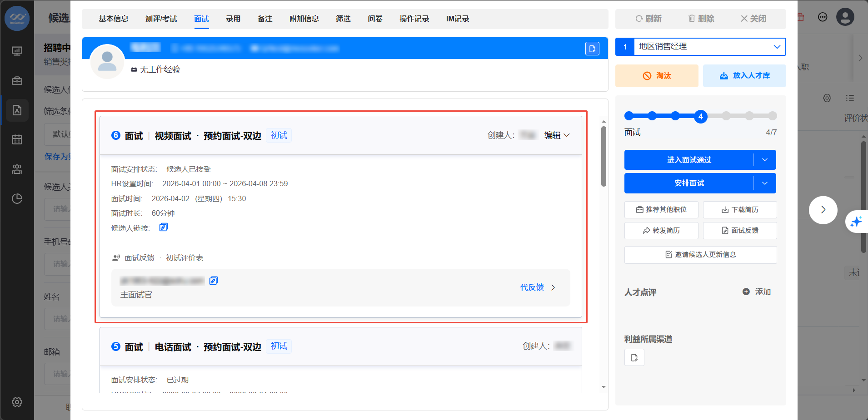Open the pie chart reports icon in sidebar

pos(17,198)
